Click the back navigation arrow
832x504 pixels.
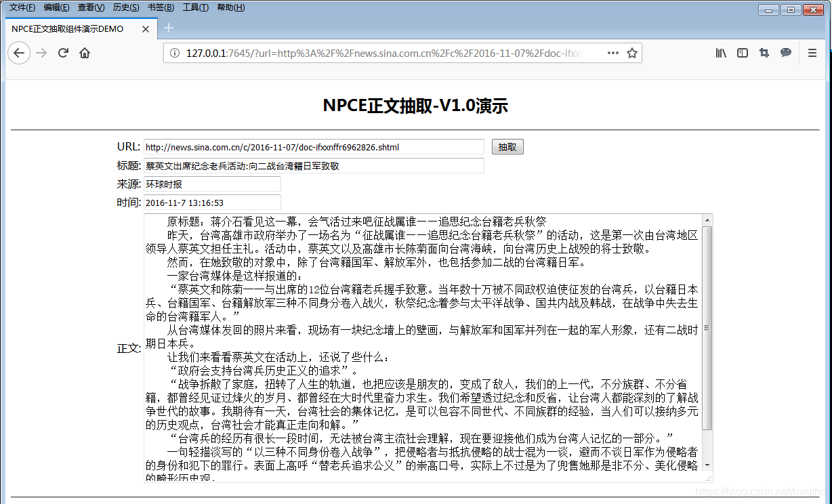pyautogui.click(x=19, y=52)
